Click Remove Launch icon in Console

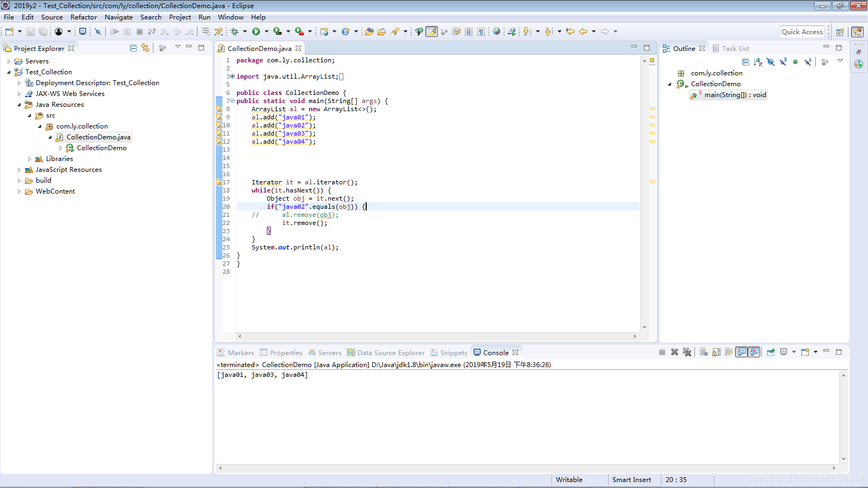pos(674,352)
